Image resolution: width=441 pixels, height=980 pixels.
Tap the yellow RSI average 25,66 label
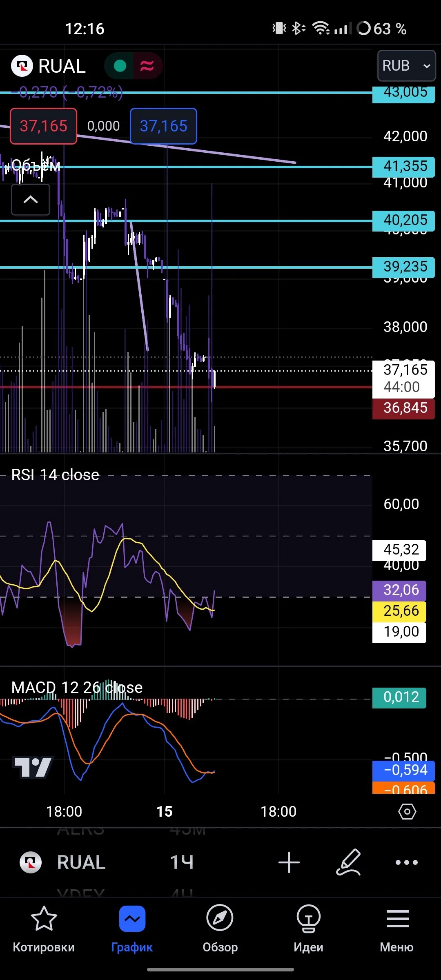point(399,611)
